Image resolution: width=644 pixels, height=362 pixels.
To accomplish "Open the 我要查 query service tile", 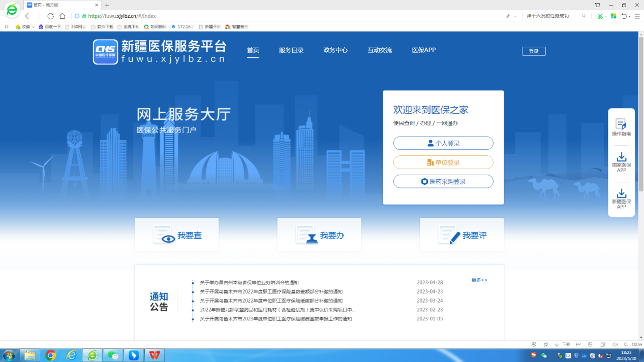I will coord(176,235).
